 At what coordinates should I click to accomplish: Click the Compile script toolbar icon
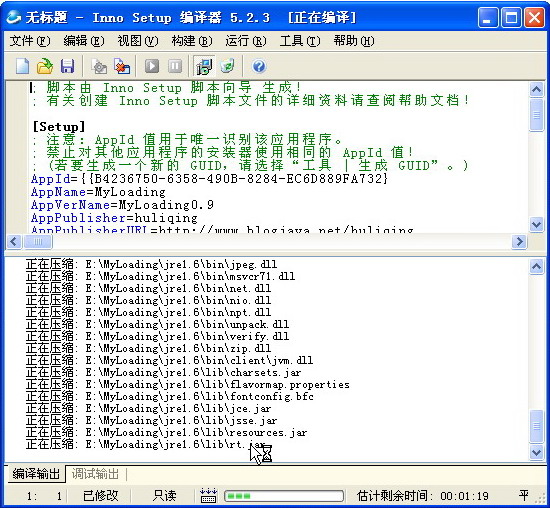coord(99,66)
